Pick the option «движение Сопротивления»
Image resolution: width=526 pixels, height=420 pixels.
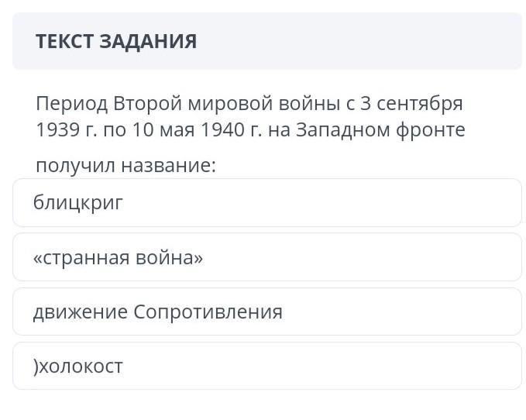(266, 312)
